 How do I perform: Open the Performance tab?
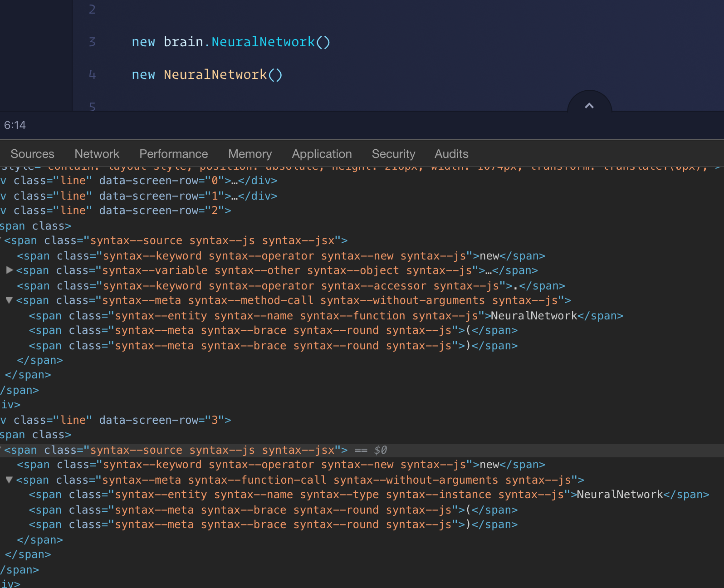pyautogui.click(x=174, y=154)
